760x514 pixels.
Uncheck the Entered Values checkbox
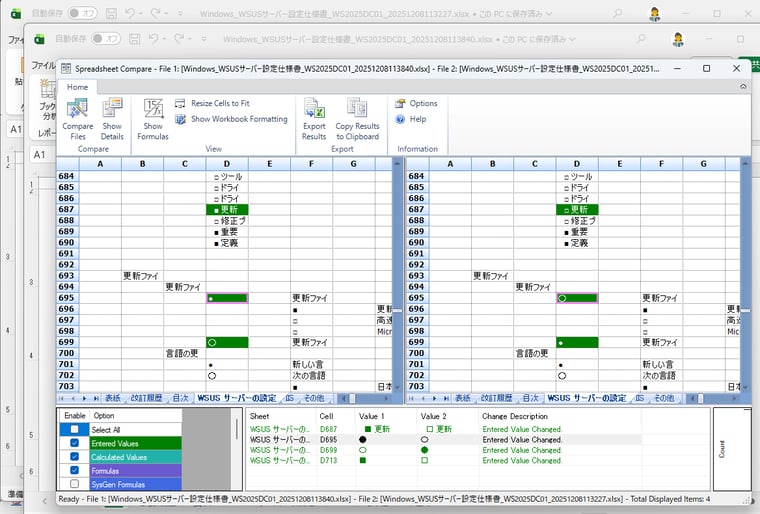[x=75, y=443]
